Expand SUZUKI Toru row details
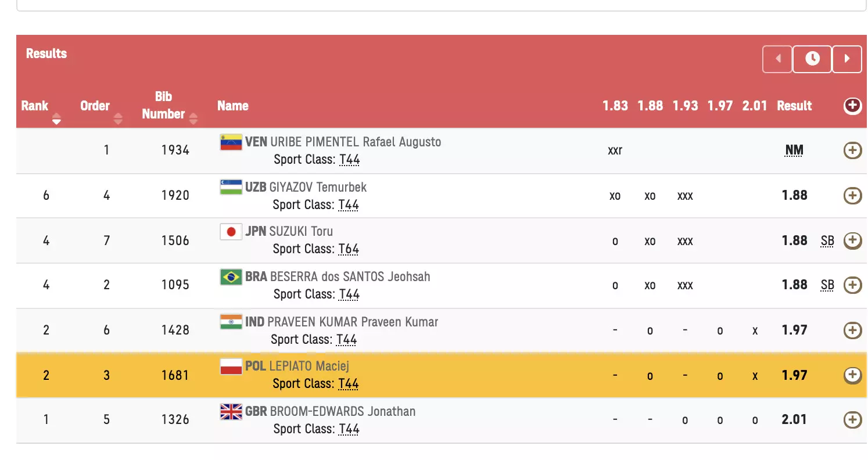Screen dimensions: 868x460 coord(852,240)
